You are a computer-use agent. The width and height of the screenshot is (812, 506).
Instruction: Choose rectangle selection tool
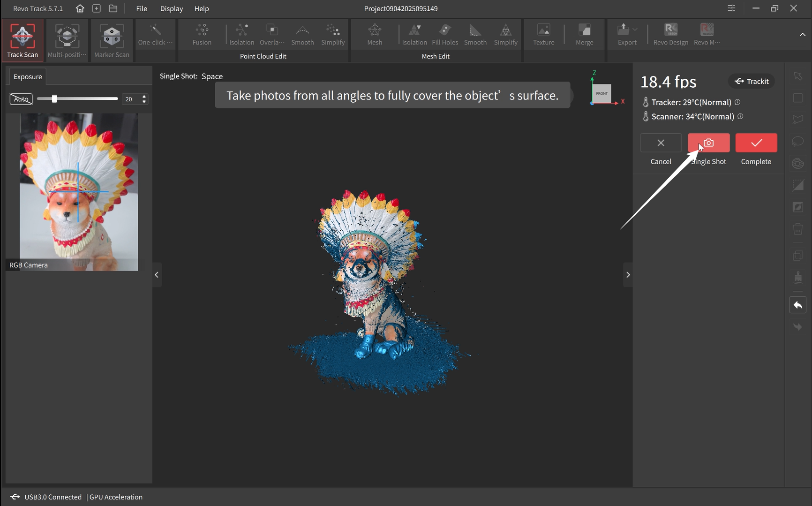click(798, 98)
